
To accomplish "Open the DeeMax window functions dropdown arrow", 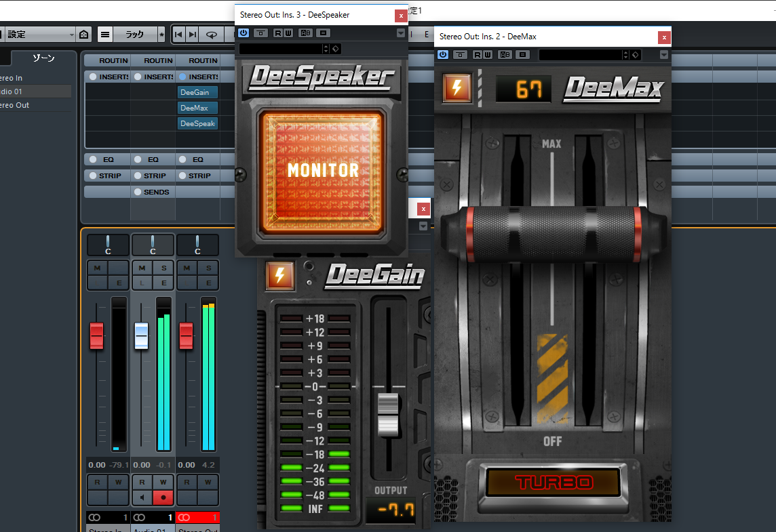I will click(x=663, y=55).
